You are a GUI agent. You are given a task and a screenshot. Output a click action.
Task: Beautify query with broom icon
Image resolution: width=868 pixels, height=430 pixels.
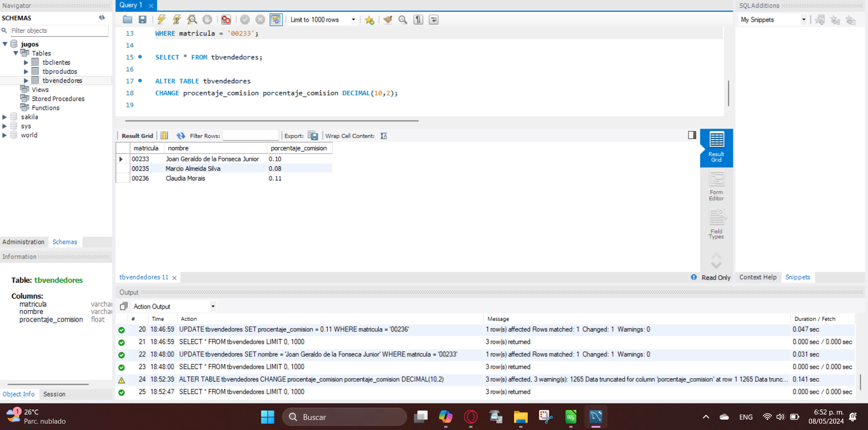(x=388, y=20)
